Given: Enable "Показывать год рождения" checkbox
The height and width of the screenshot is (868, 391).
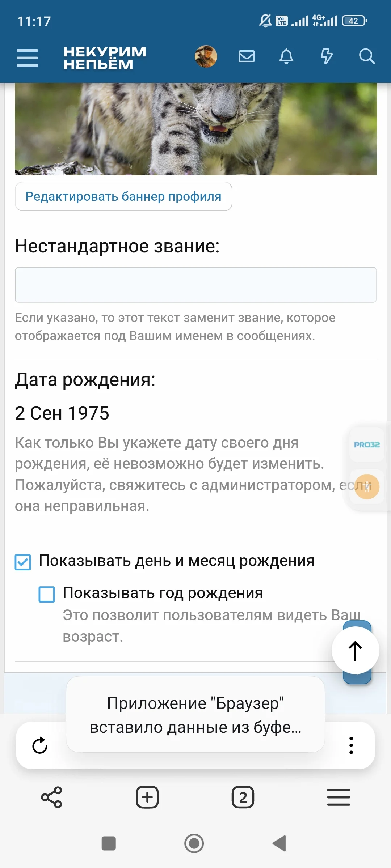Looking at the screenshot, I should coord(47,594).
